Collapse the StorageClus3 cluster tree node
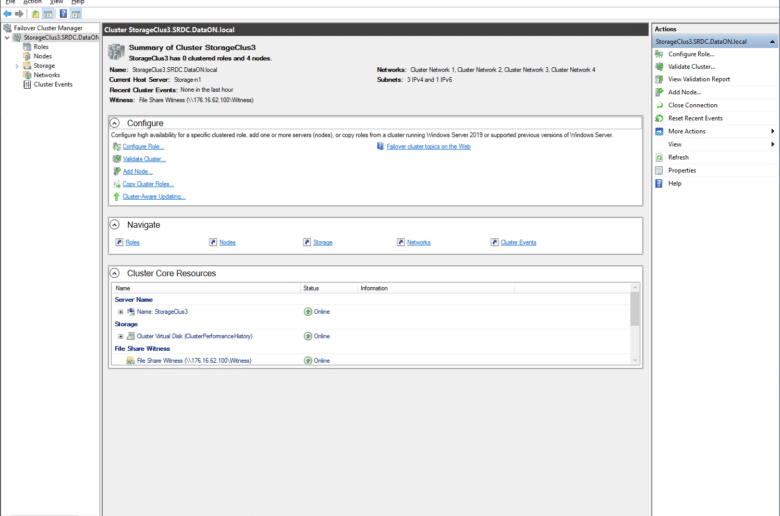The image size is (780, 516). click(x=7, y=38)
